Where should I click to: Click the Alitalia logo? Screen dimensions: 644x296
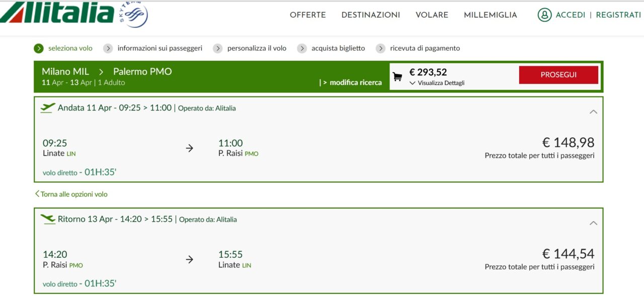57,14
